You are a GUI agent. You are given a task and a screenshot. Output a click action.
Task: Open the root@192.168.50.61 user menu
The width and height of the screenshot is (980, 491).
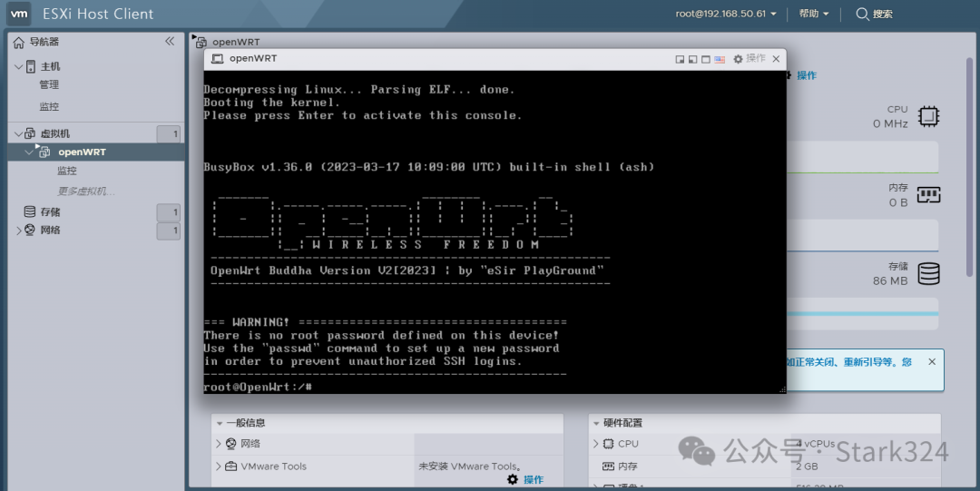click(726, 14)
